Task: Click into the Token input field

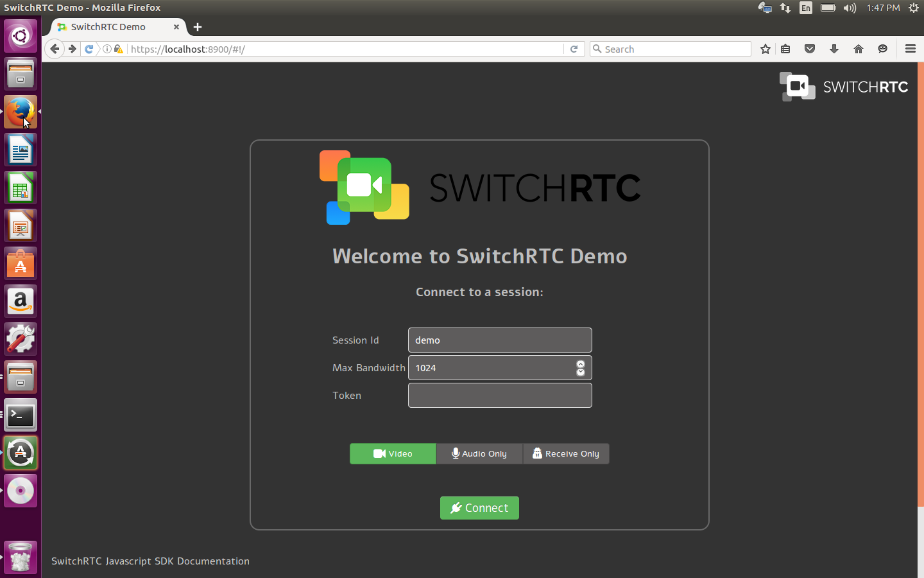Action: click(500, 396)
